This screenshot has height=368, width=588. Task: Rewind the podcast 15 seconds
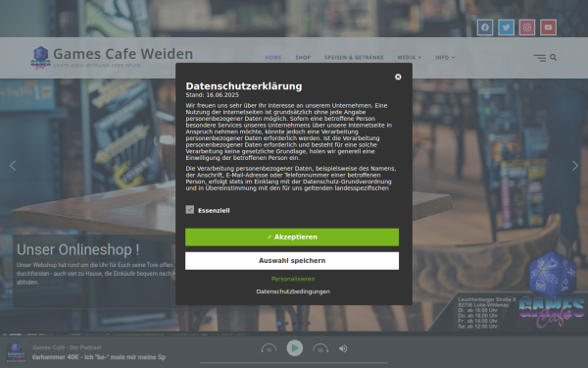(269, 348)
